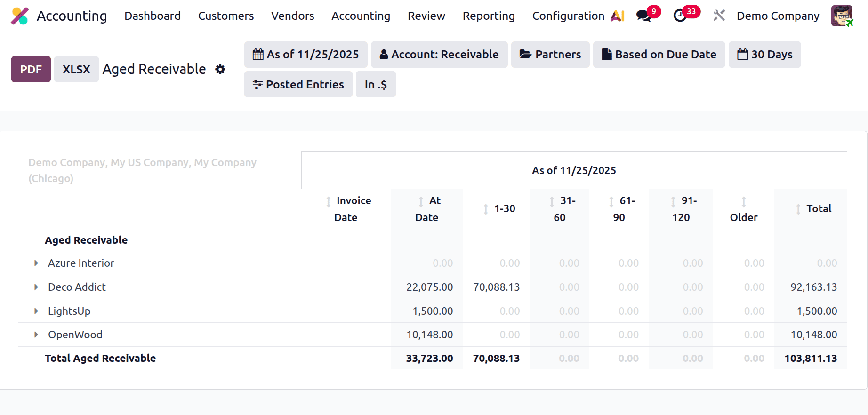Open the Reporting menu
868x415 pixels.
(x=489, y=16)
